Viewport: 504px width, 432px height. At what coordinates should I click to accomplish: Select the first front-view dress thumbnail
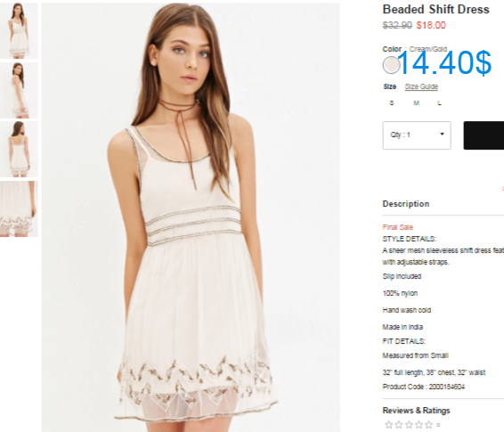[x=19, y=31]
